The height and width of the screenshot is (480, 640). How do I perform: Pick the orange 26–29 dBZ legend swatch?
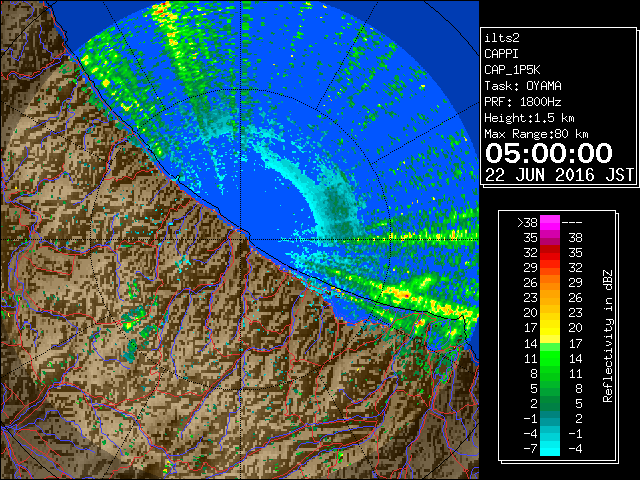(x=550, y=283)
